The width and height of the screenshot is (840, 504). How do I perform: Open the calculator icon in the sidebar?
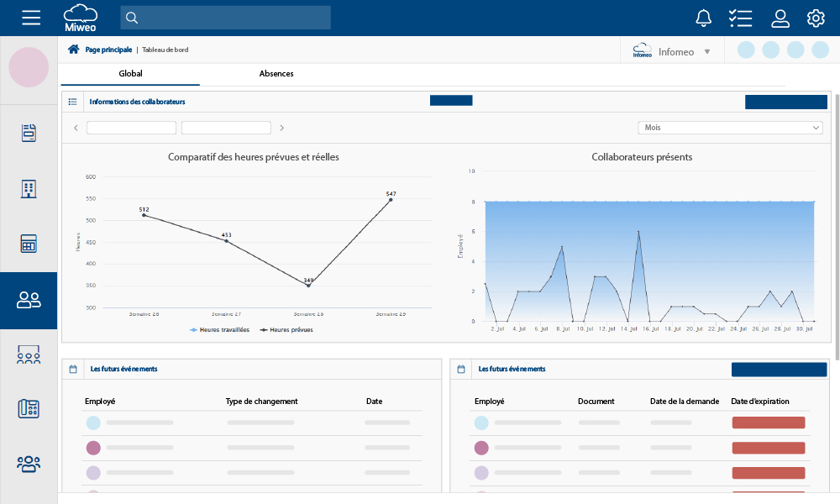29,244
